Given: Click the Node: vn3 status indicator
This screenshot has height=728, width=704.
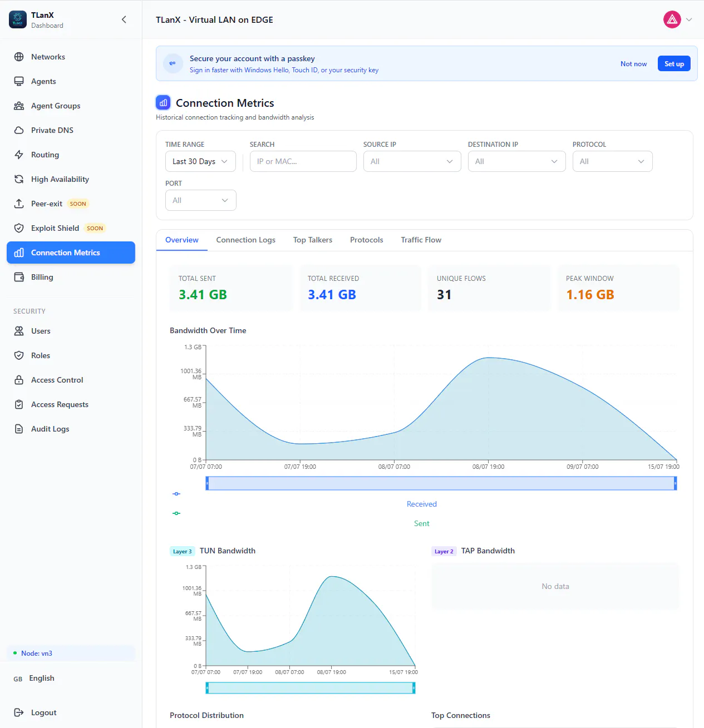Looking at the screenshot, I should pos(71,653).
